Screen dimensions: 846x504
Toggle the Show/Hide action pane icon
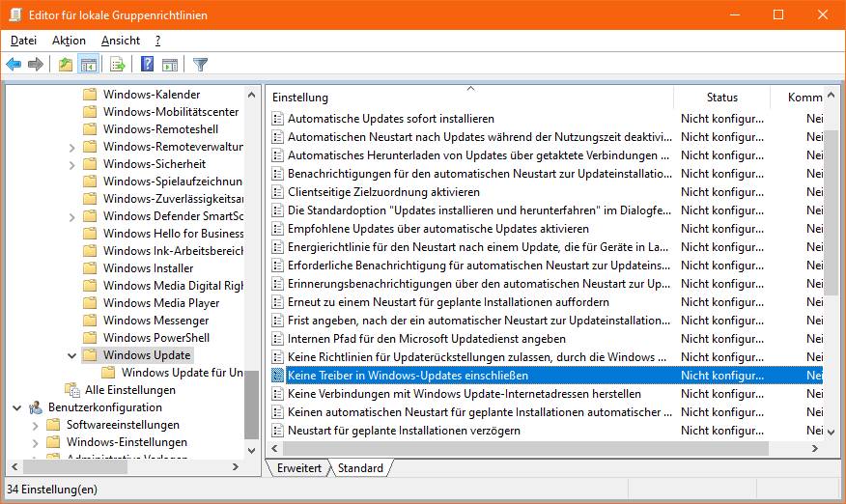click(x=170, y=65)
